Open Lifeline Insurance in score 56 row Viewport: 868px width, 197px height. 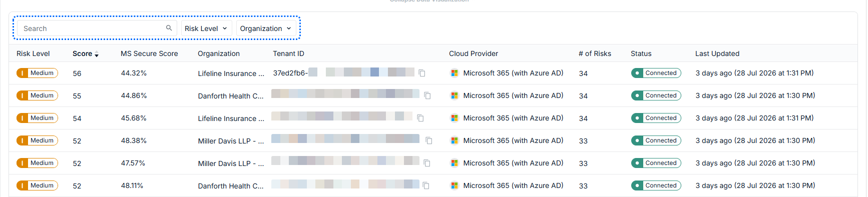[x=231, y=73]
